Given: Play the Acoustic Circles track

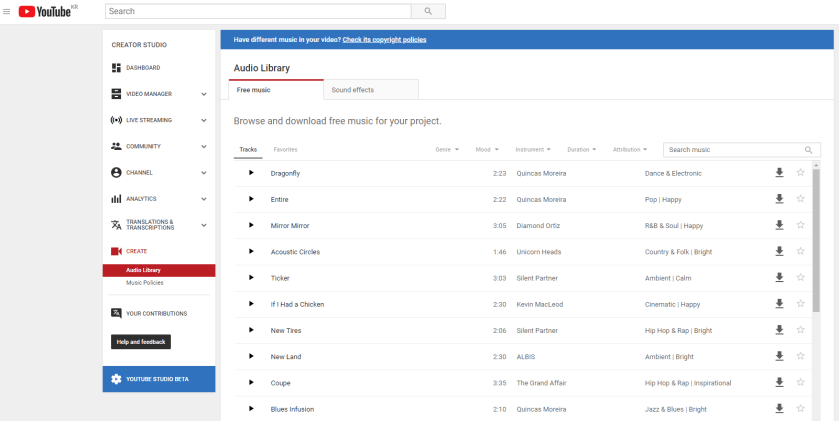Looking at the screenshot, I should pos(251,252).
